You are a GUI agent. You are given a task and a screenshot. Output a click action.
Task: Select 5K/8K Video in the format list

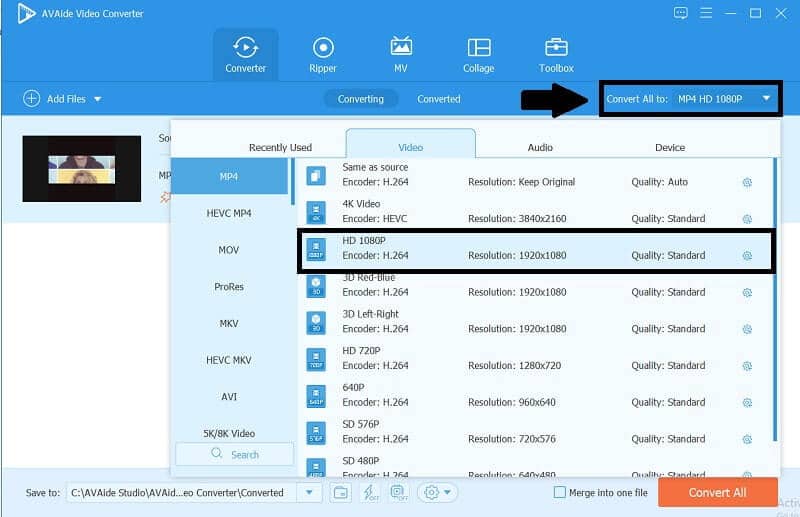coord(229,433)
